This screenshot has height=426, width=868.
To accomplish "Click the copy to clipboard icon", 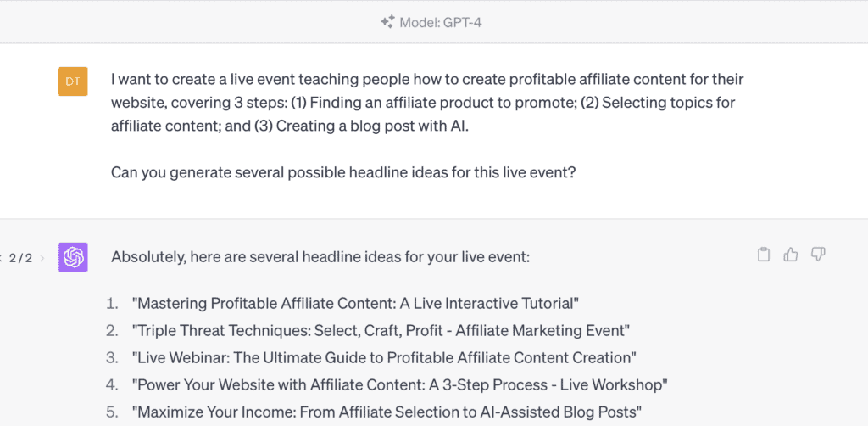I will (x=764, y=255).
